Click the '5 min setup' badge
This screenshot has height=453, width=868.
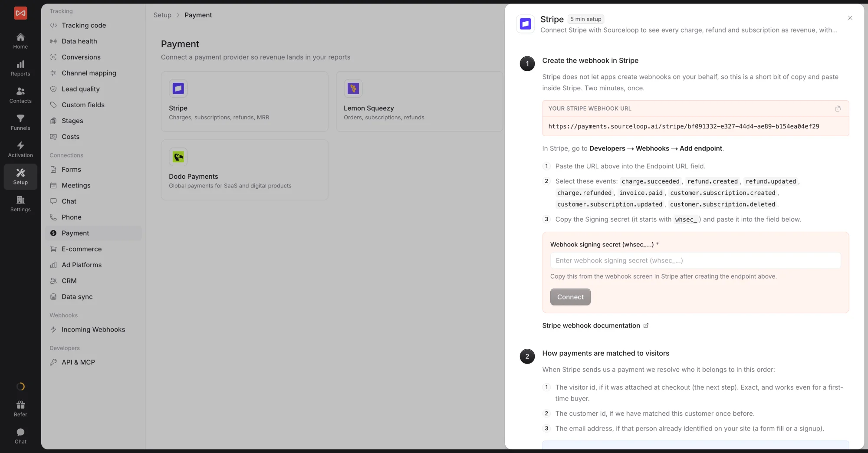[585, 19]
